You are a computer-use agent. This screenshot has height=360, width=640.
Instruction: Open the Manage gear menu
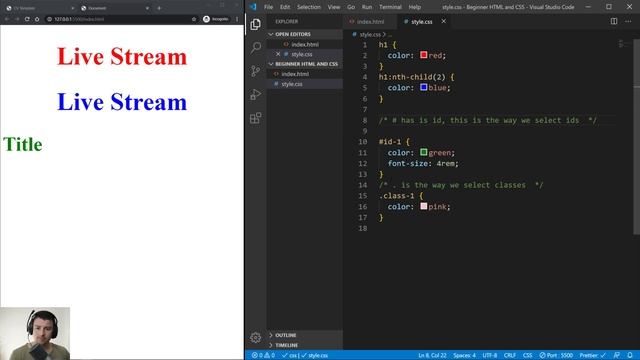point(256,338)
